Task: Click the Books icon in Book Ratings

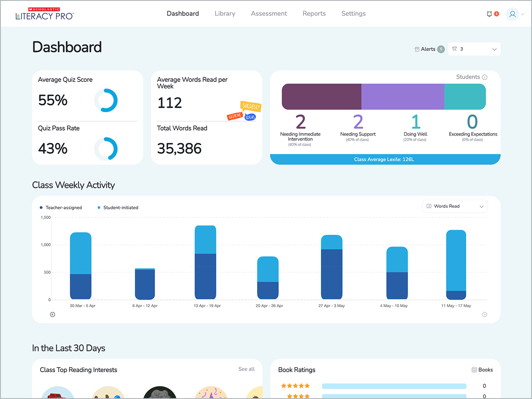Action: 474,370
